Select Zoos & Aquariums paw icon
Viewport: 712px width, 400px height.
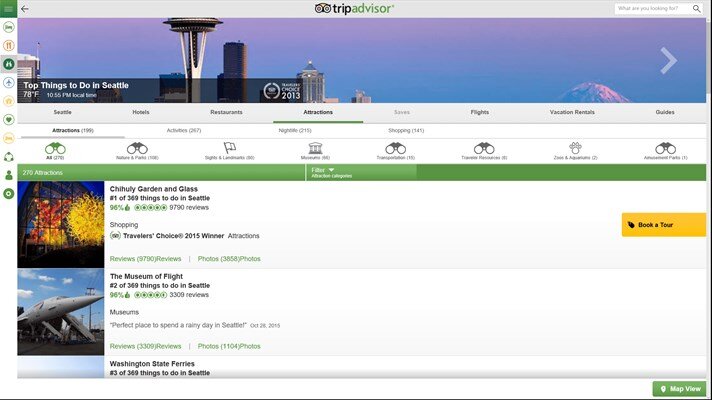575,148
